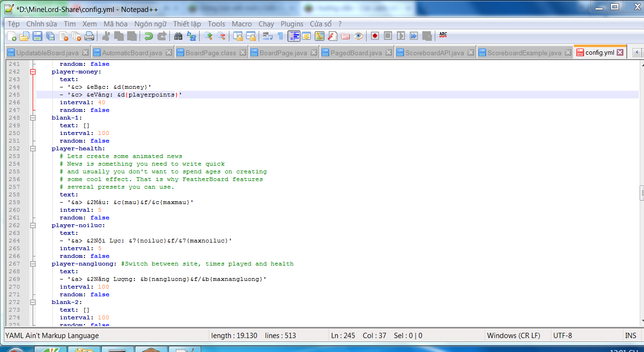Collapse the player-money fold marker

pyautogui.click(x=33, y=72)
